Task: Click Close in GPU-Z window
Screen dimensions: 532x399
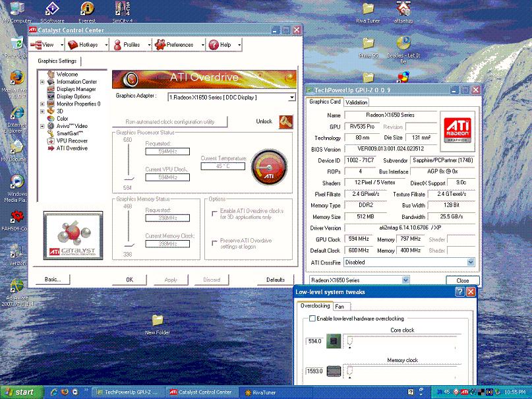Action: pos(462,280)
